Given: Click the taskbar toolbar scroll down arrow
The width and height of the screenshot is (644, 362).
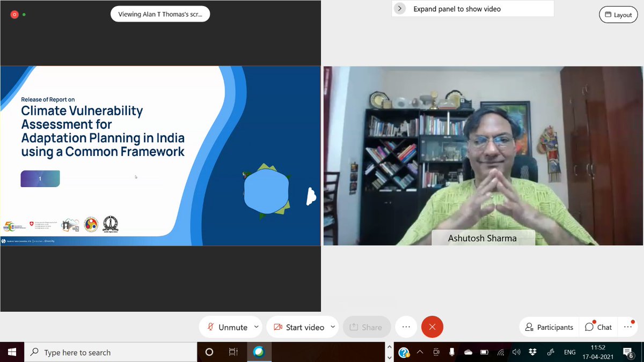Looking at the screenshot, I should tap(390, 357).
